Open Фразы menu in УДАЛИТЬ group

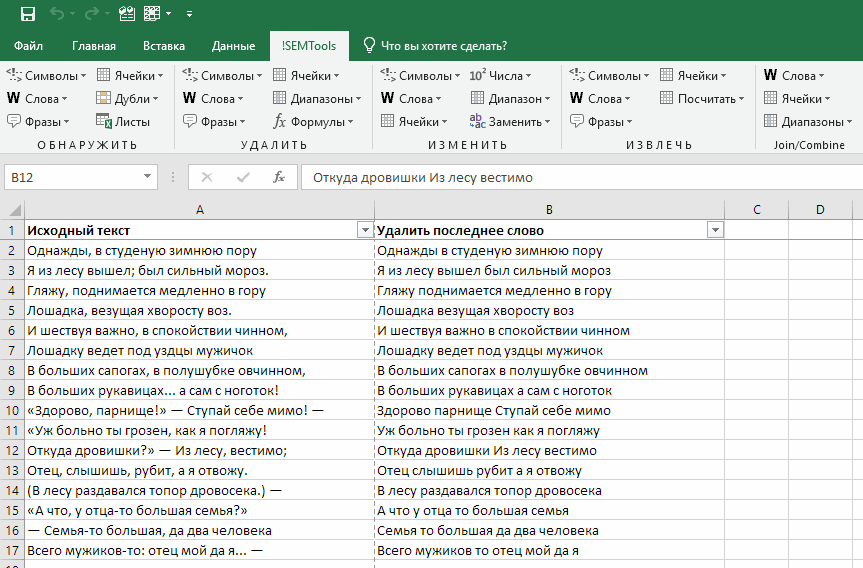click(214, 122)
